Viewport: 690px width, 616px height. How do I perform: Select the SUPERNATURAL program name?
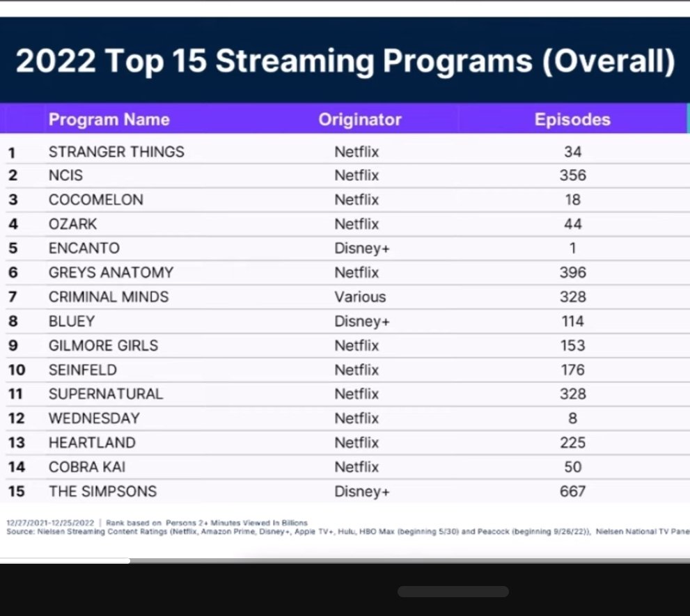pos(106,394)
